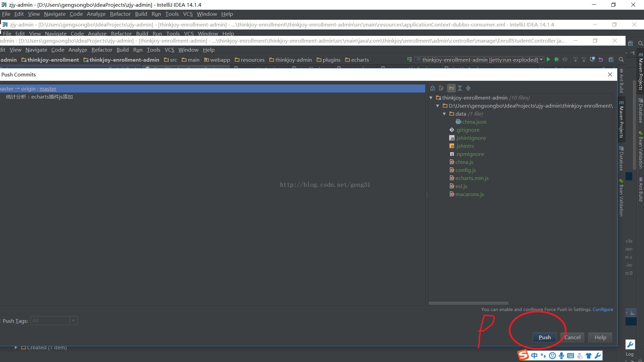Select china.json file in data folder
The image size is (644, 362).
tap(473, 122)
